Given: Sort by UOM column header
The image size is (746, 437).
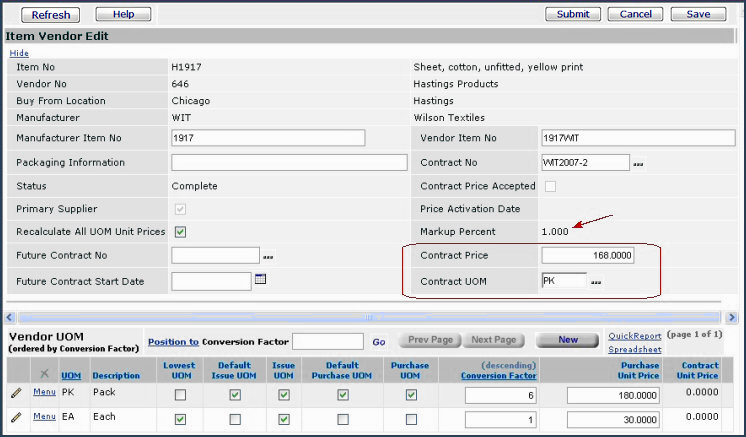Looking at the screenshot, I should point(71,375).
